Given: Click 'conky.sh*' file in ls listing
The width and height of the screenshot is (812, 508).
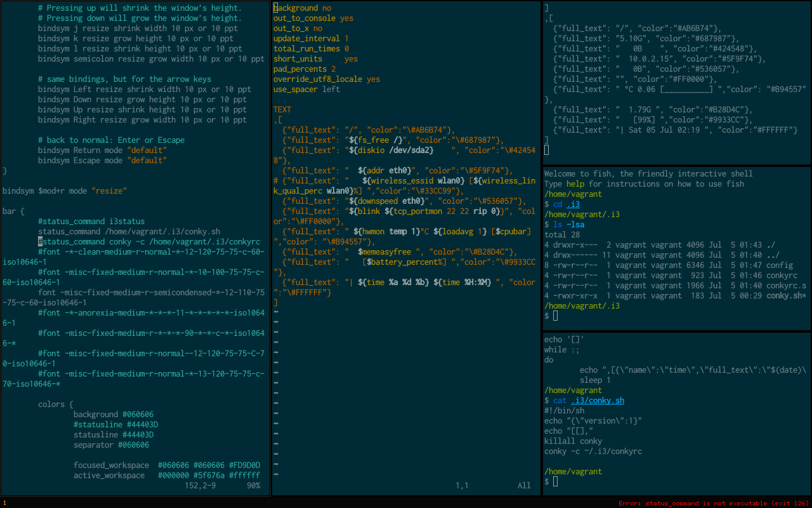Looking at the screenshot, I should 787,296.
